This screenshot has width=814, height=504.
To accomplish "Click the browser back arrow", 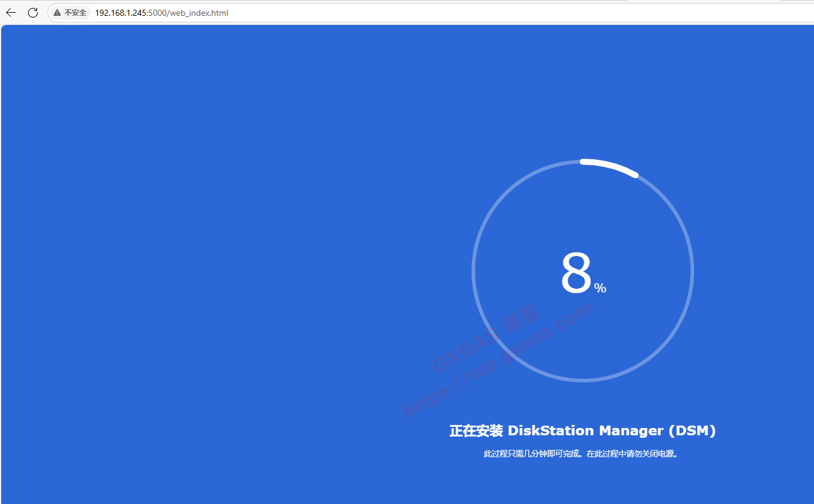I will tap(11, 13).
